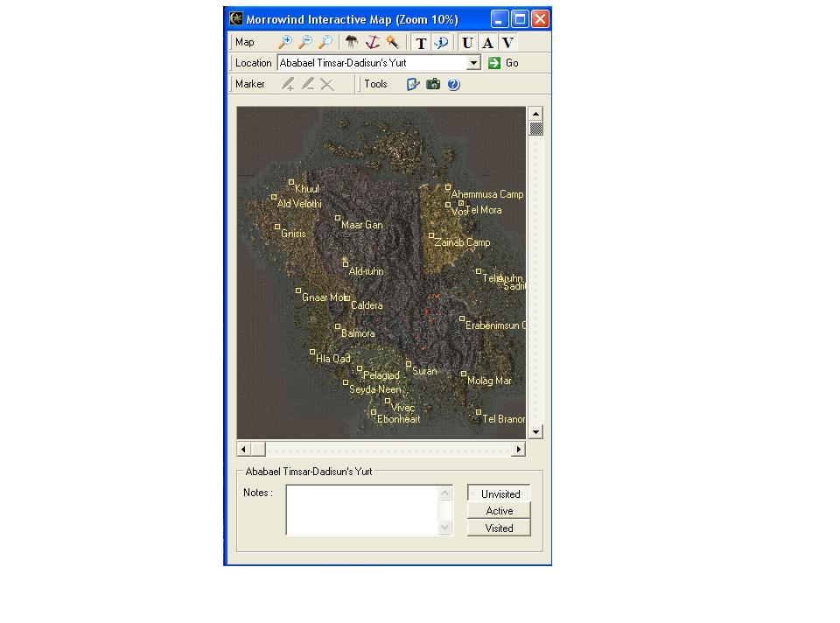Click the zoom in magnifier icon
Image resolution: width=840 pixels, height=623 pixels.
[x=284, y=42]
